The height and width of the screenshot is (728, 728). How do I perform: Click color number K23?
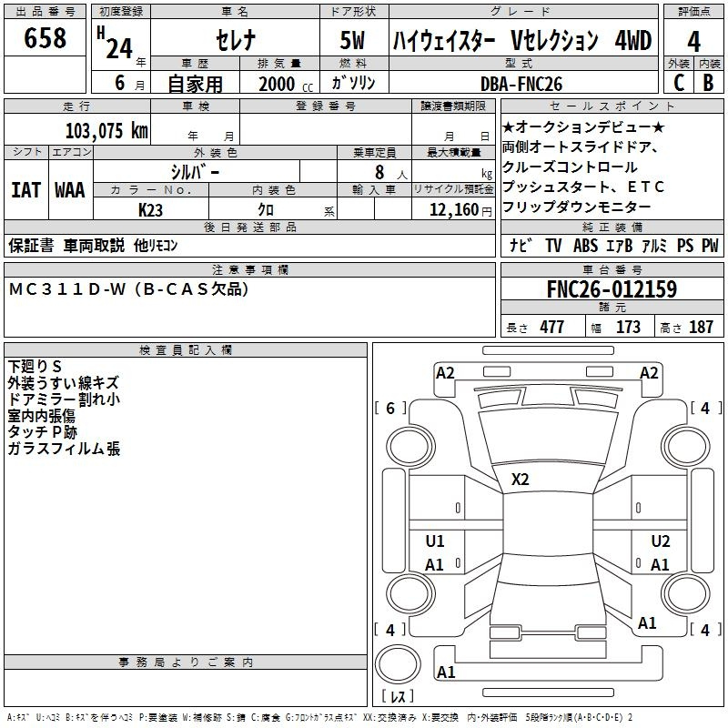pyautogui.click(x=150, y=210)
